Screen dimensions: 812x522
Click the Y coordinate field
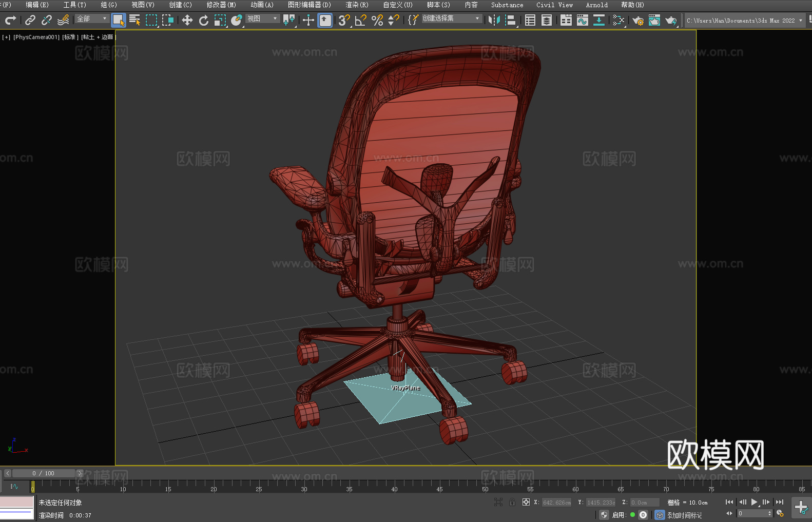[x=601, y=502]
